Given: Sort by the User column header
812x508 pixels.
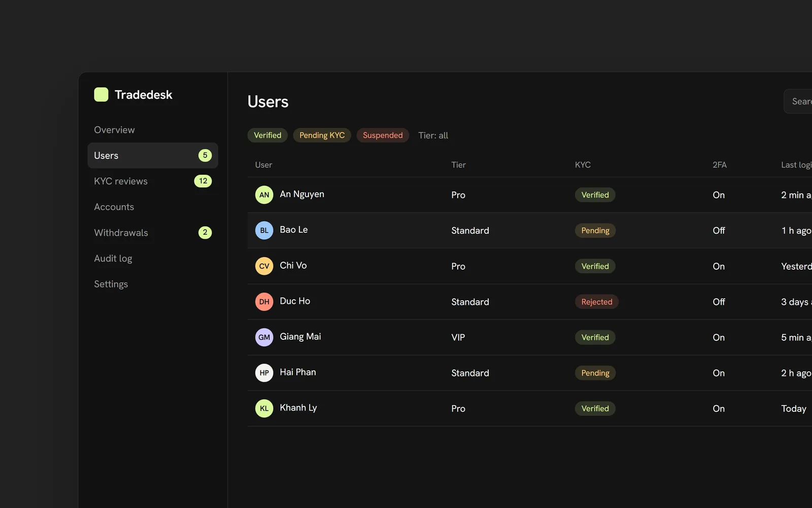Looking at the screenshot, I should [x=263, y=165].
